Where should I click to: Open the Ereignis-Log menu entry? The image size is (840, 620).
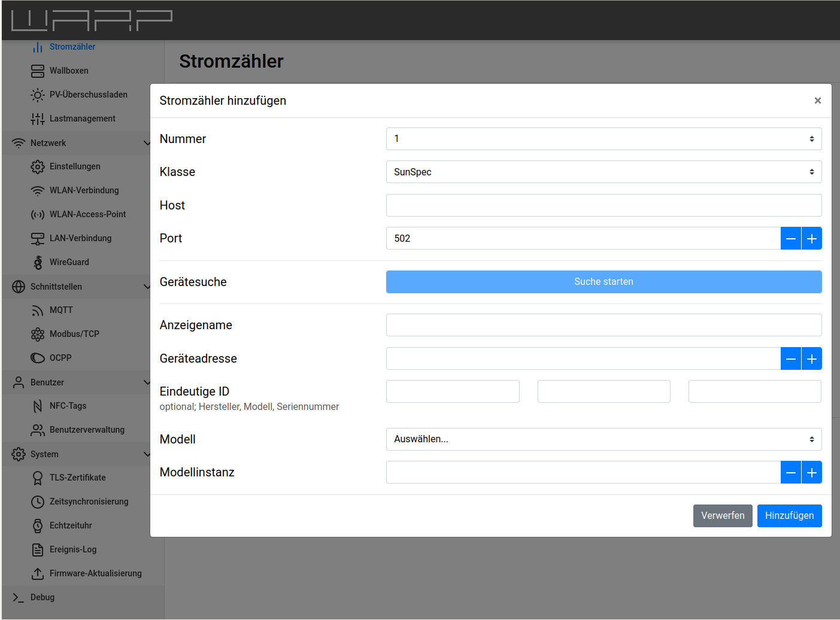click(73, 549)
